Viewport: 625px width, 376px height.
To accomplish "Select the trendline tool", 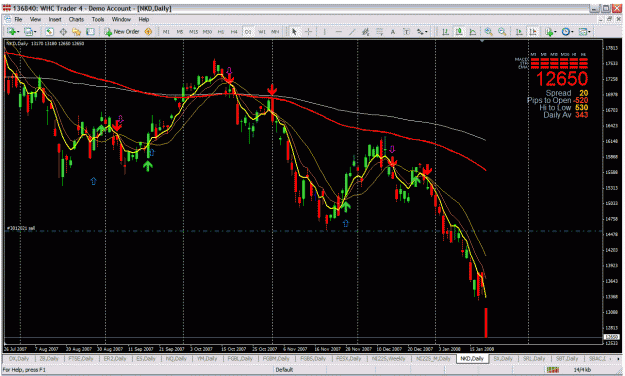I will coord(352,31).
